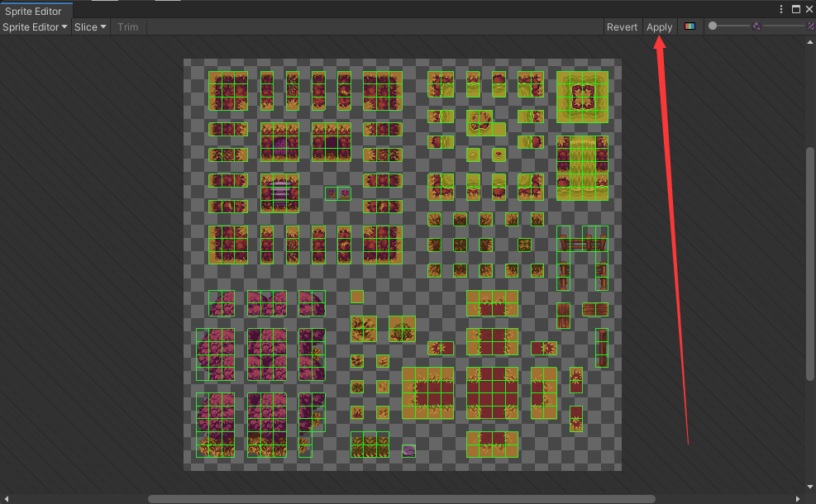Image resolution: width=816 pixels, height=504 pixels.
Task: Close the Sprite Editor window
Action: 809,9
